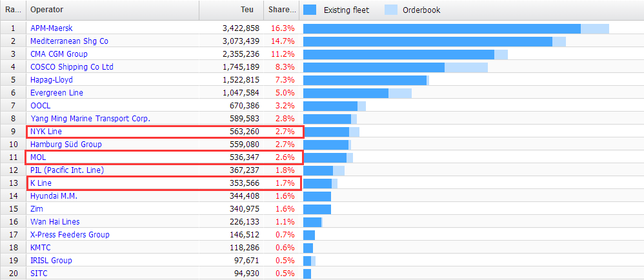Open the Hamburg Süd Group link
Screen dimensions: 644x280
pos(66,145)
